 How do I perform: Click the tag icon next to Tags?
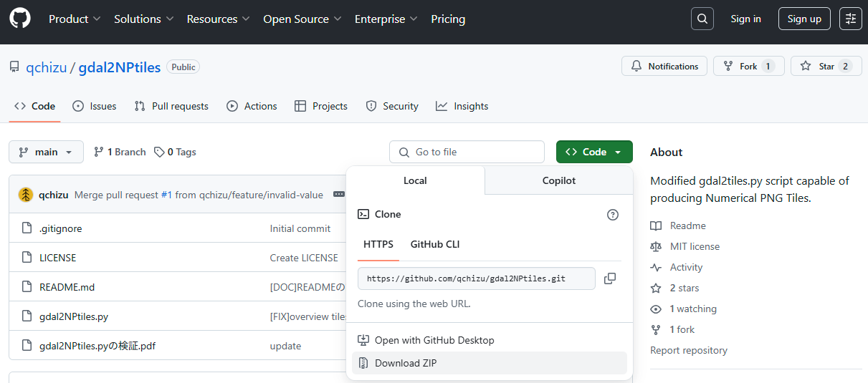point(159,152)
